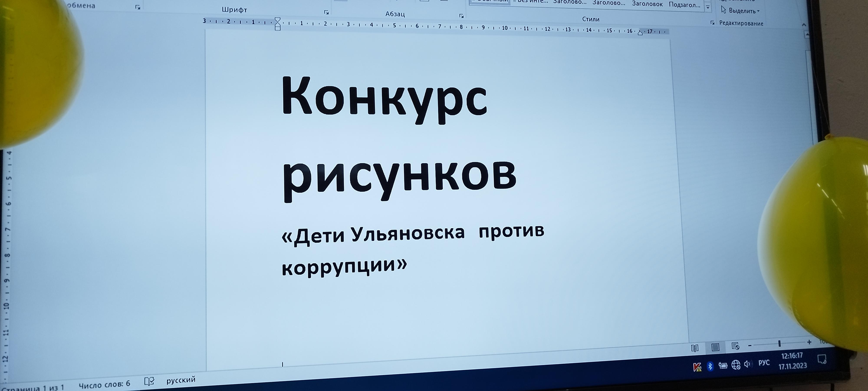This screenshot has width=868, height=391.
Task: Click the zoom in plus button
Action: (x=809, y=342)
